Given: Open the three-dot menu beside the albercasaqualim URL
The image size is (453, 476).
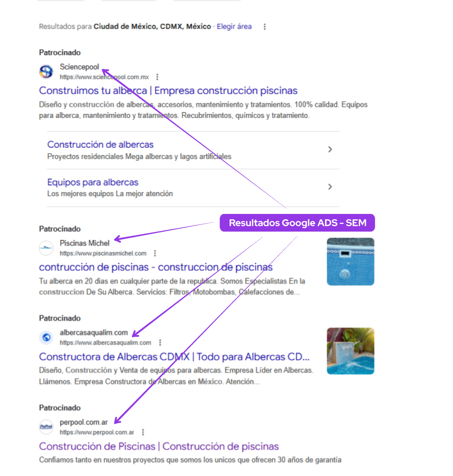Looking at the screenshot, I should (x=160, y=342).
